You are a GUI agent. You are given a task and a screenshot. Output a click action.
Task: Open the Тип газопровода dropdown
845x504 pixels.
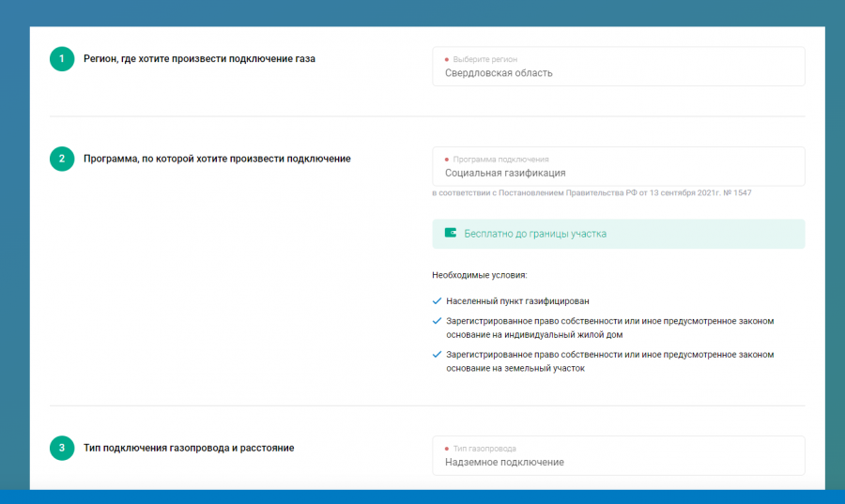pyautogui.click(x=618, y=455)
